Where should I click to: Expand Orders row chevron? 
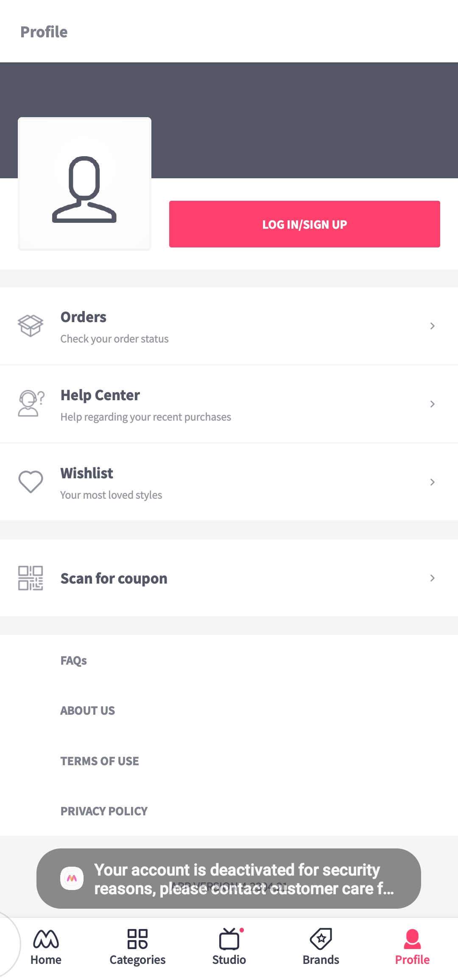tap(432, 326)
